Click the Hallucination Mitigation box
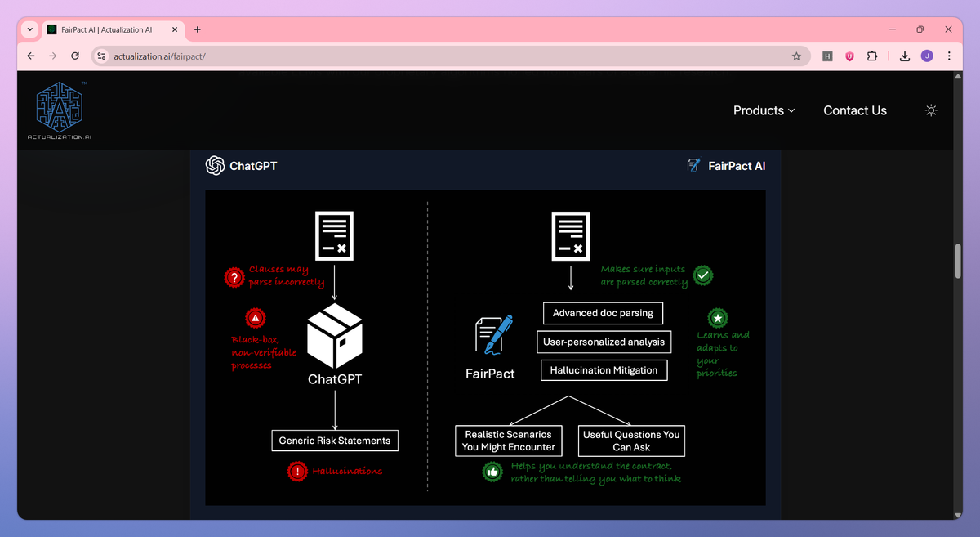The width and height of the screenshot is (980, 537). click(604, 370)
